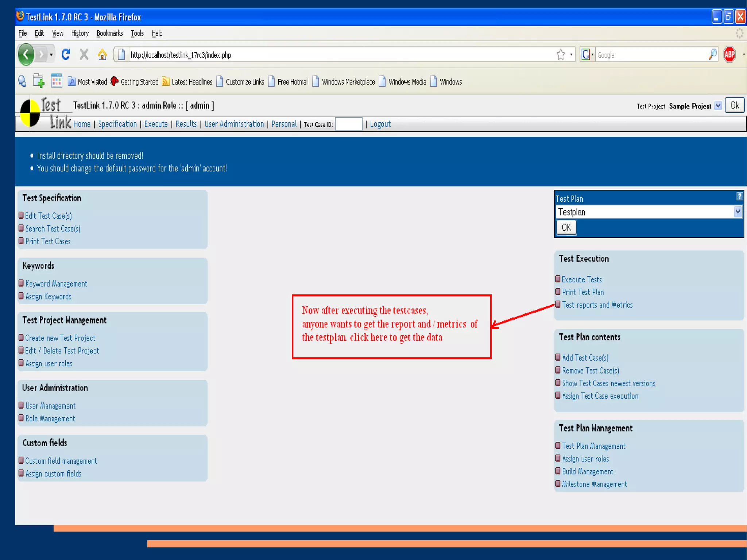Click the Milestone Management link

tap(595, 484)
